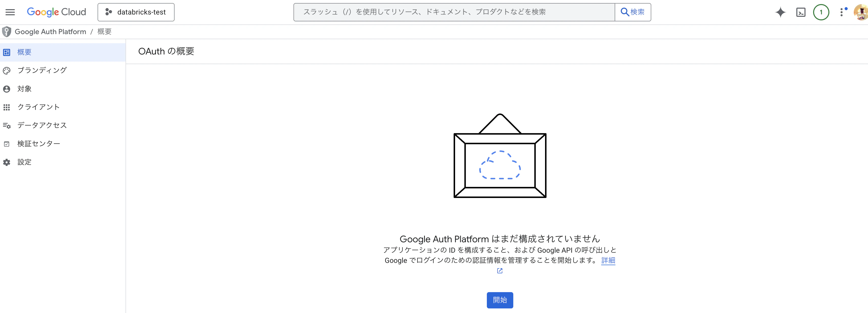Image resolution: width=868 pixels, height=313 pixels.
Task: Follow the 詳細 link
Action: 608,260
